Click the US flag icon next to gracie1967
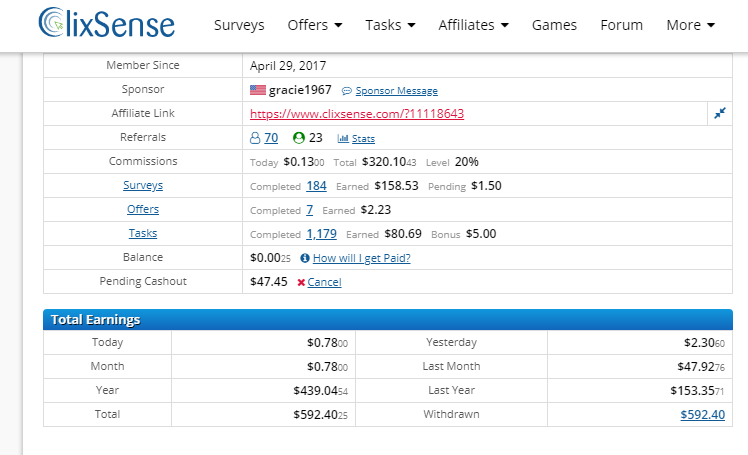 pos(258,90)
